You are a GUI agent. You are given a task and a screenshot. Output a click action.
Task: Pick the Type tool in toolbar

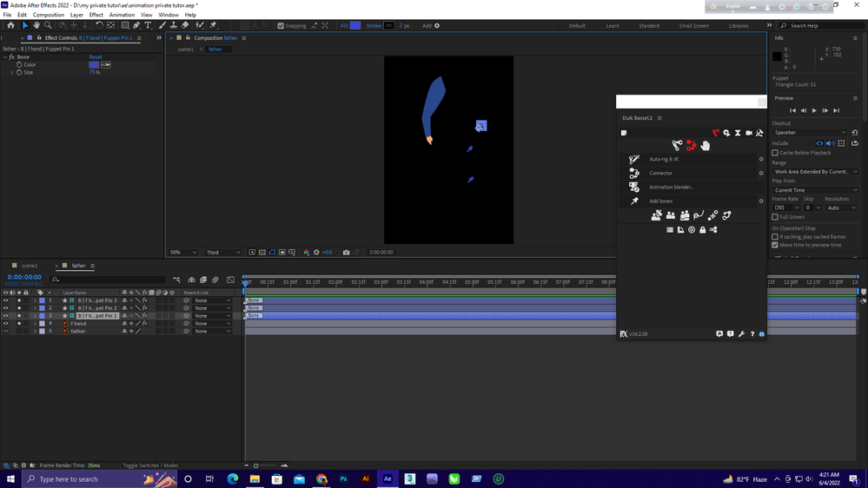(148, 26)
